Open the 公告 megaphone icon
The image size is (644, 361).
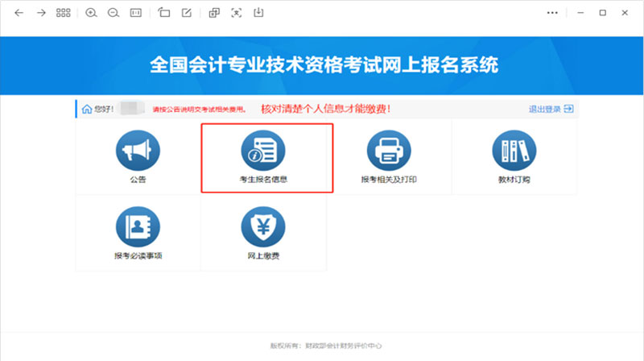138,151
